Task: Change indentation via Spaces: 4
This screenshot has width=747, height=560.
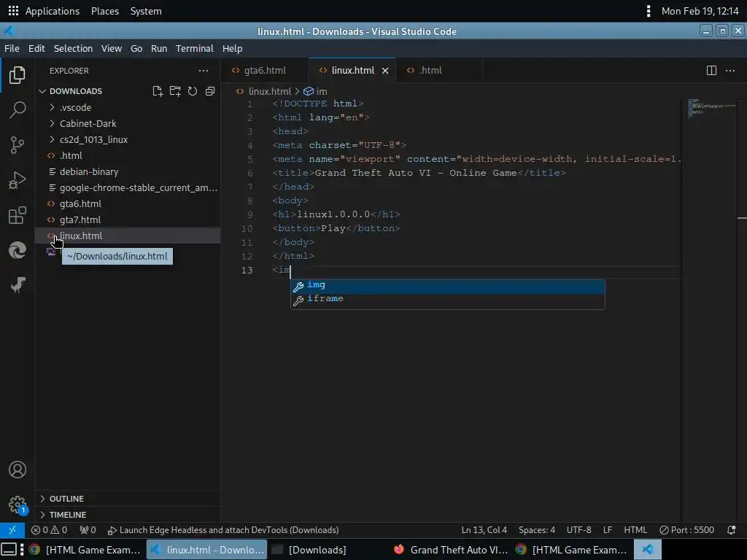Action: coord(537,530)
